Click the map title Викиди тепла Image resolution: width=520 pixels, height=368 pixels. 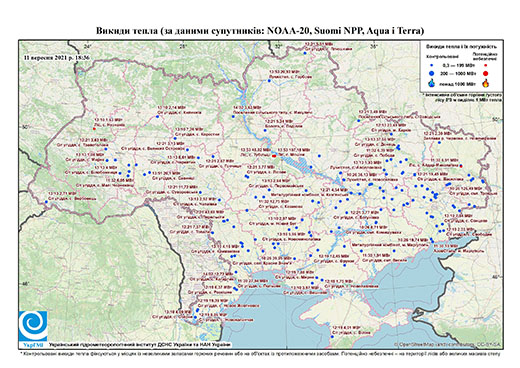260,31
